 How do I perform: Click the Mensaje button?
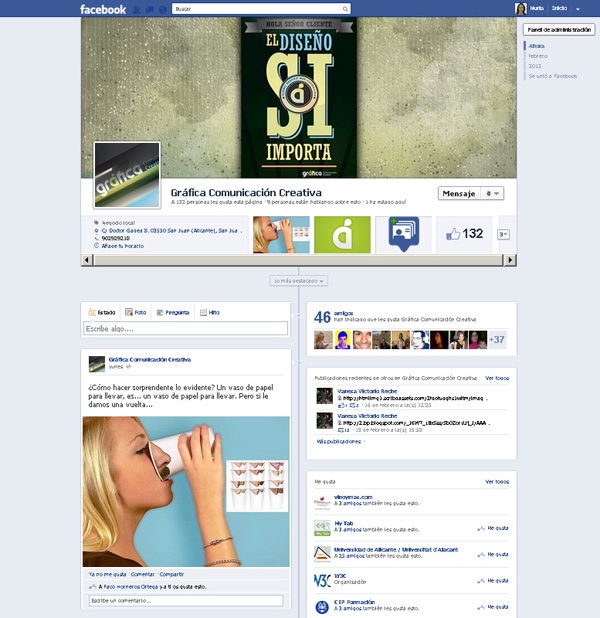coord(459,193)
